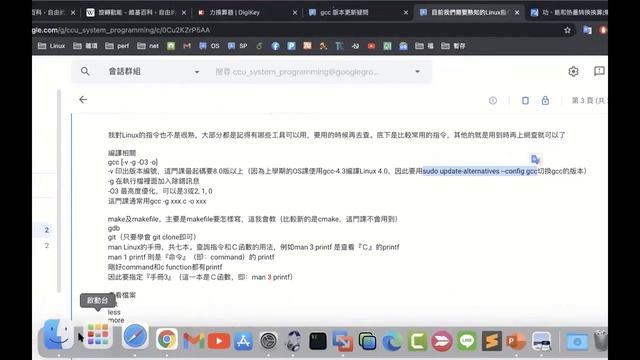Click the search magnifier icon in Google Groups
The width and height of the screenshot is (640, 360).
[x=85, y=71]
